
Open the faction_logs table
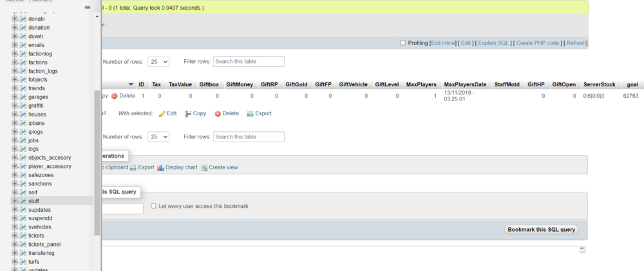point(43,71)
